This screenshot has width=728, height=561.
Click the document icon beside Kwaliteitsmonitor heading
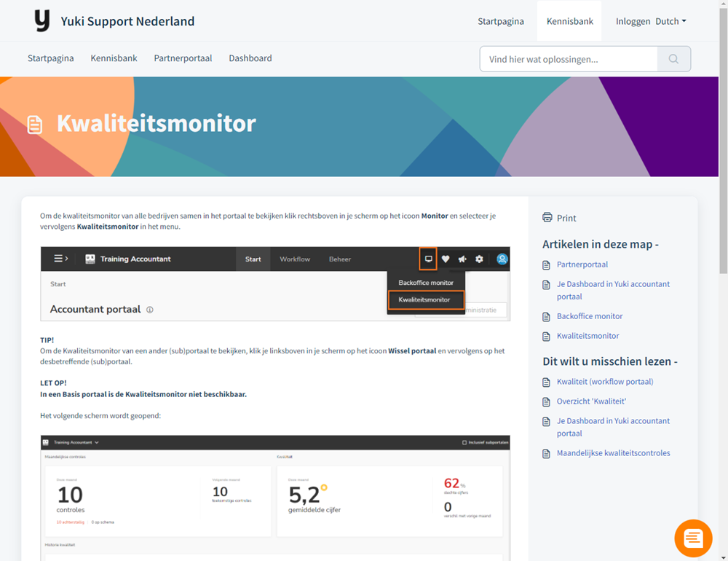(x=35, y=125)
